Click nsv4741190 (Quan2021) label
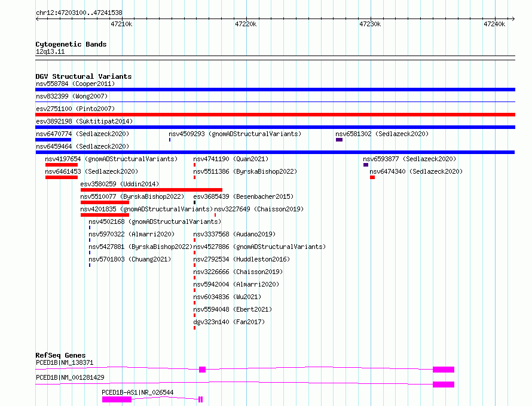The width and height of the screenshot is (532, 406). click(231, 159)
